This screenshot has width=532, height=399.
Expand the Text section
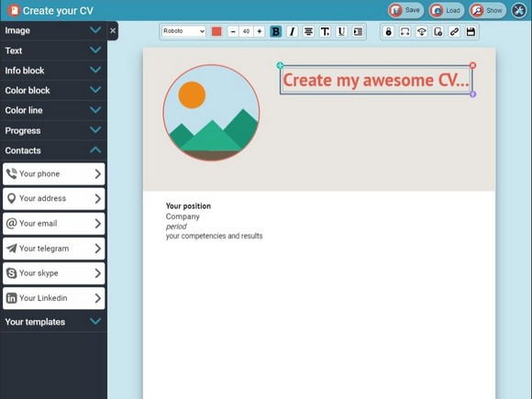tap(53, 50)
